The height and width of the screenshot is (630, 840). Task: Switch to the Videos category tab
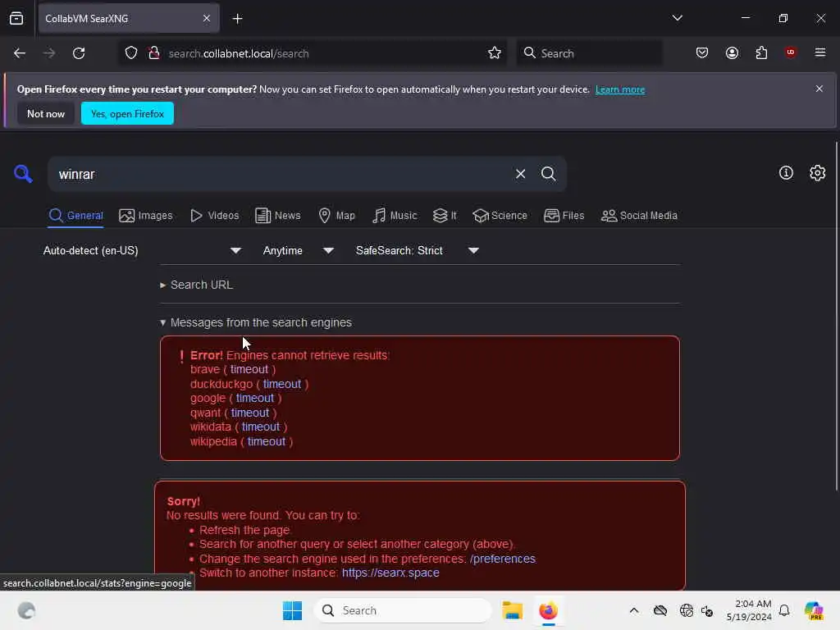click(215, 216)
